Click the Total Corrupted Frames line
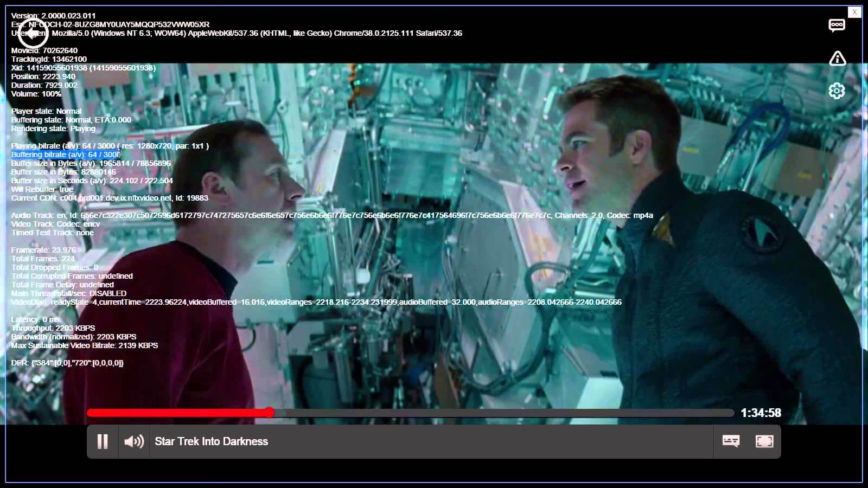This screenshot has width=868, height=488. 72,276
